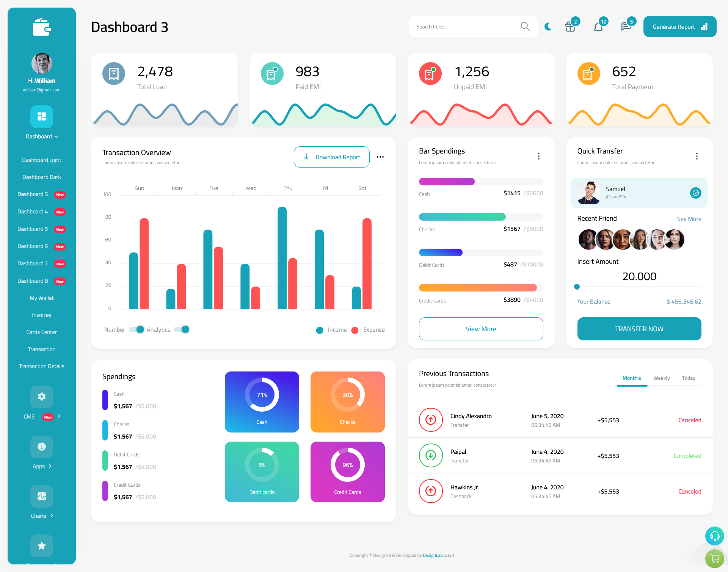The image size is (728, 572).
Task: Click the Transaction sidebar icon
Action: [x=41, y=349]
